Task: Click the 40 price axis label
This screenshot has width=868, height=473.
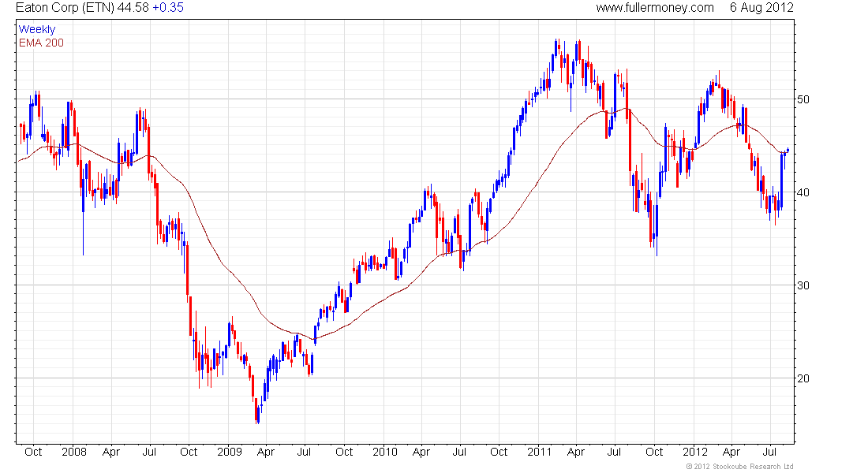Action: tap(803, 192)
